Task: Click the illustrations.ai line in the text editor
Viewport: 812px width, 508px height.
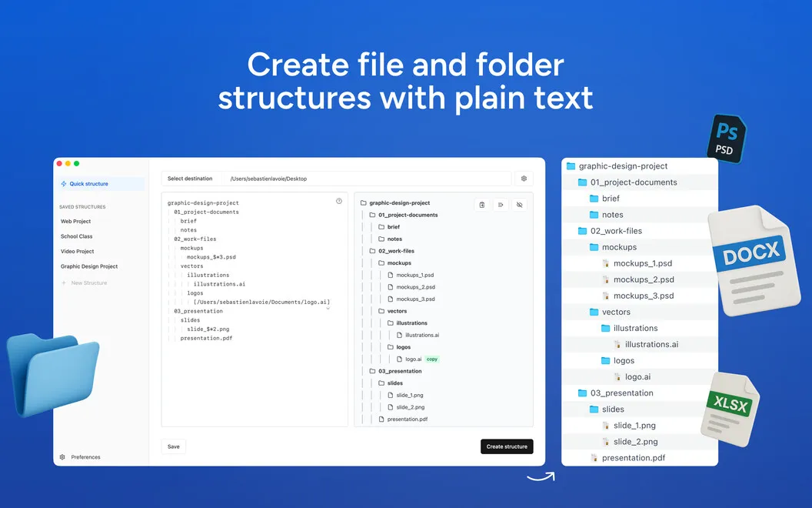Action: pyautogui.click(x=220, y=284)
